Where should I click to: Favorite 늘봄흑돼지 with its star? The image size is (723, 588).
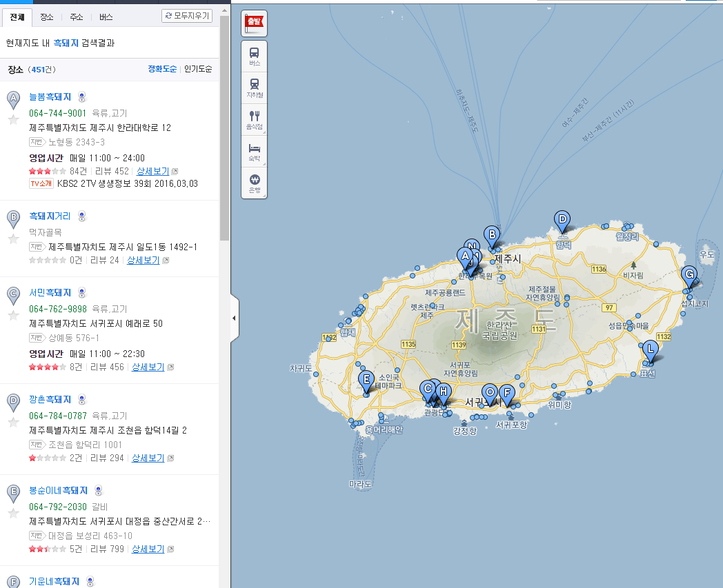tap(13, 119)
